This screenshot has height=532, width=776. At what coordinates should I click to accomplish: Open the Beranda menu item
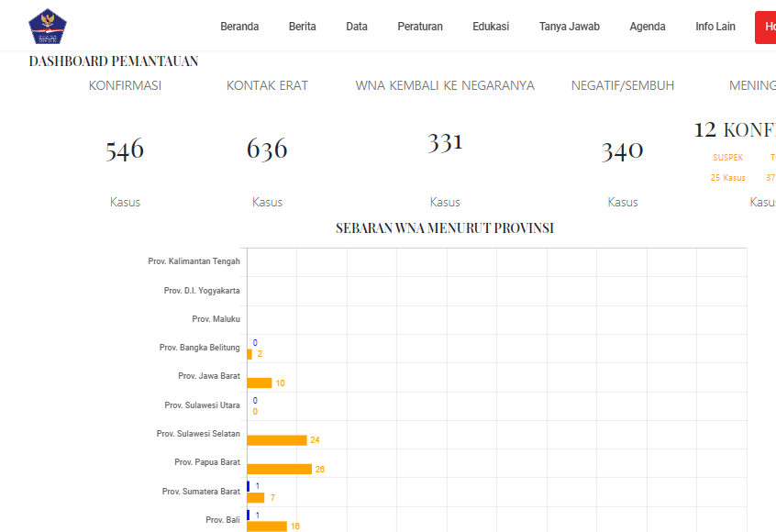pyautogui.click(x=239, y=27)
